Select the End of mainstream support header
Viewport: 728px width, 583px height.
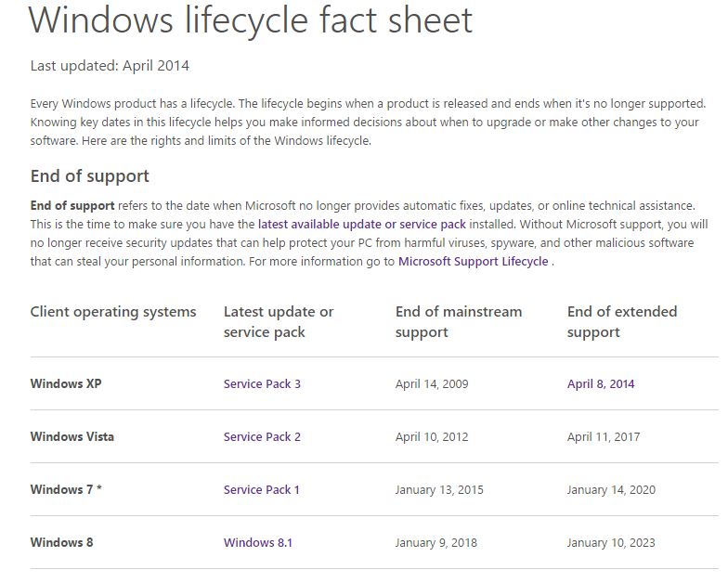[x=459, y=321]
